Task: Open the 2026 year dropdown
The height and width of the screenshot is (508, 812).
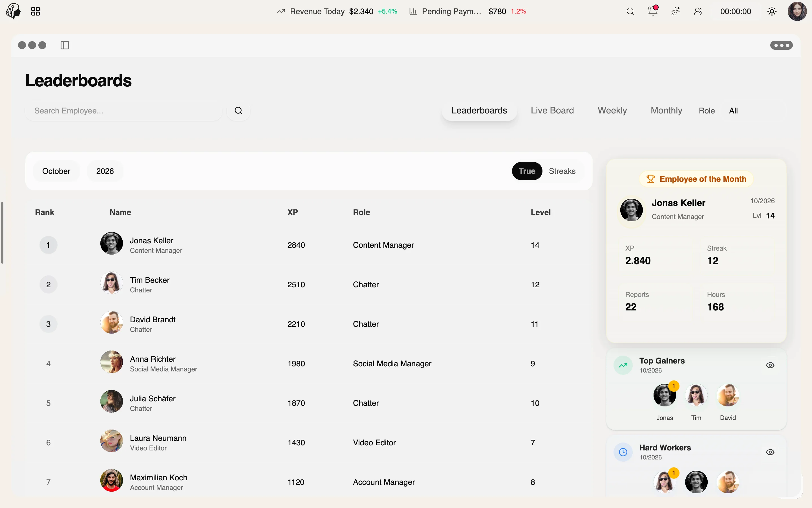Action: [x=105, y=171]
